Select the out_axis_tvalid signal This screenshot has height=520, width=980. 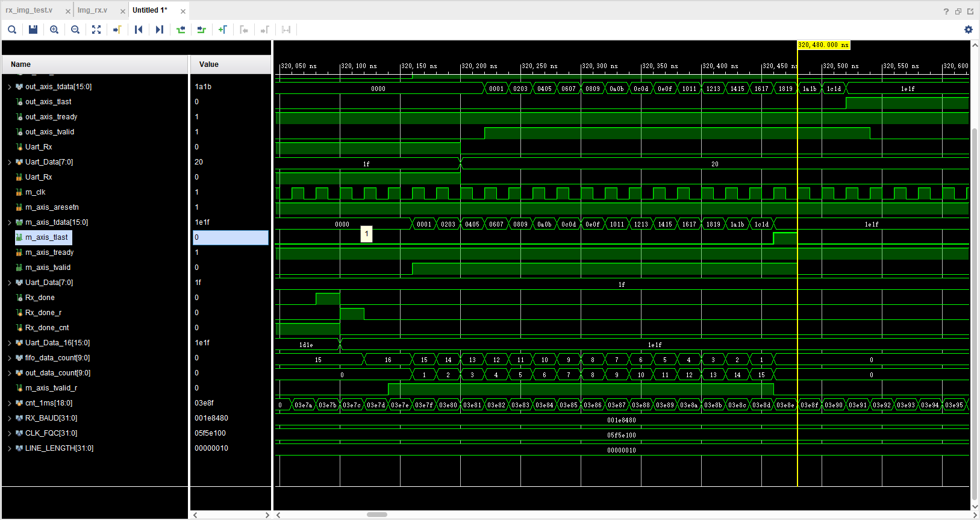pos(49,132)
